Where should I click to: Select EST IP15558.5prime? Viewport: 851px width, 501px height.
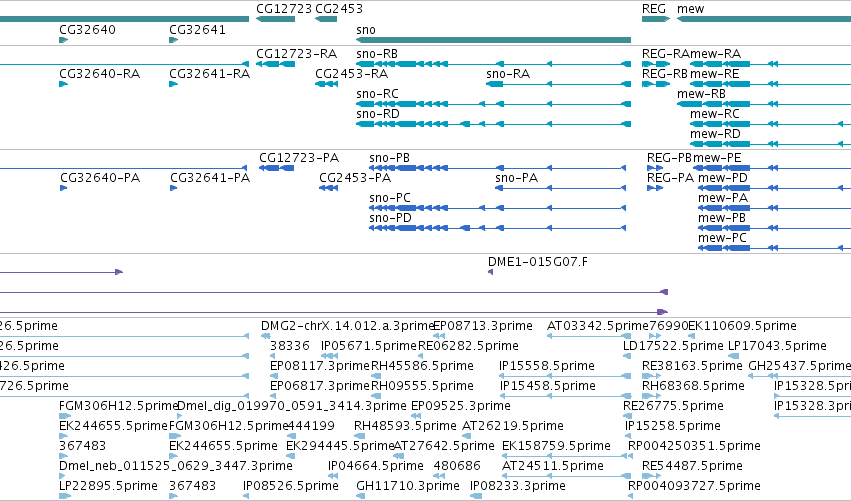tap(547, 366)
